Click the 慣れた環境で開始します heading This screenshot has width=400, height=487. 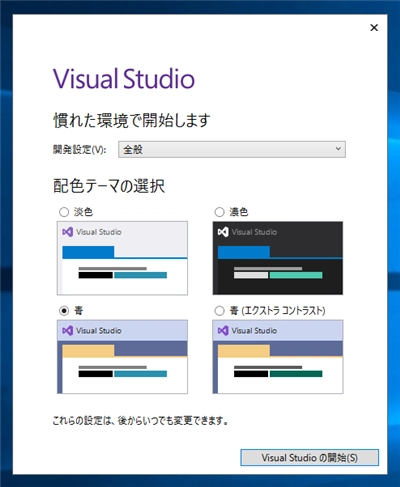coord(132,120)
